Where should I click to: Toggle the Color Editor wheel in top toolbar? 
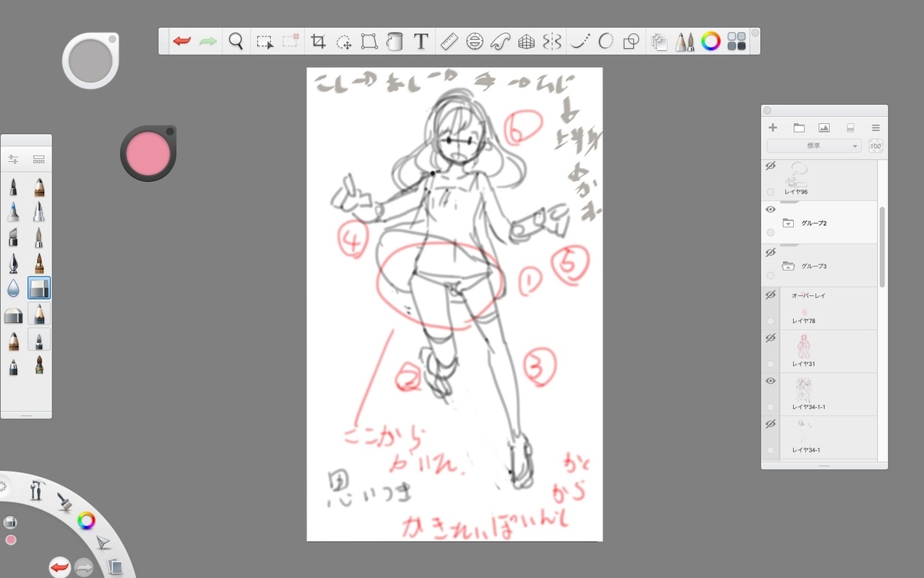click(711, 42)
